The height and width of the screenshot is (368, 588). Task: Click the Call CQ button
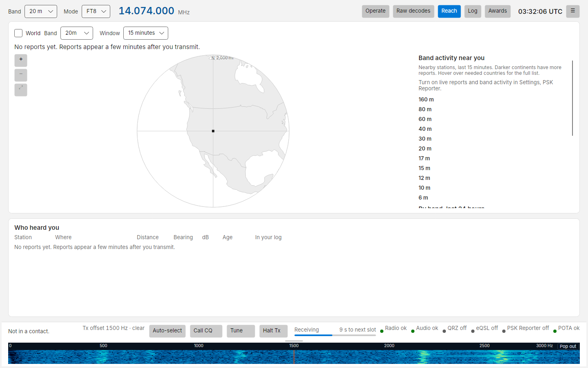206,331
